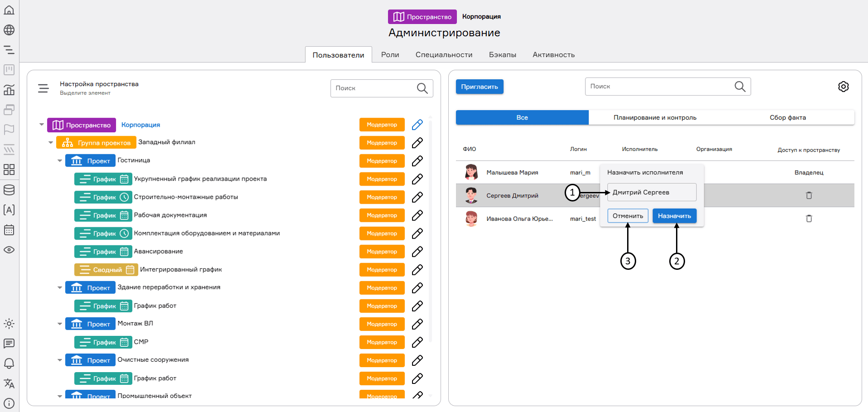Click the hamburger menu next to Настройка пространства
Screen dimensions: 868x412
coord(43,88)
